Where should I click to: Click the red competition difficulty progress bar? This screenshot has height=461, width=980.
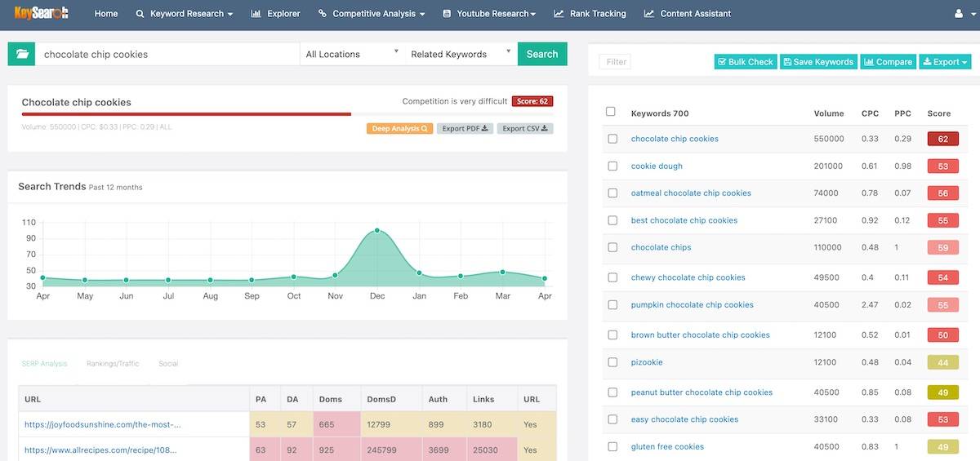[x=186, y=114]
